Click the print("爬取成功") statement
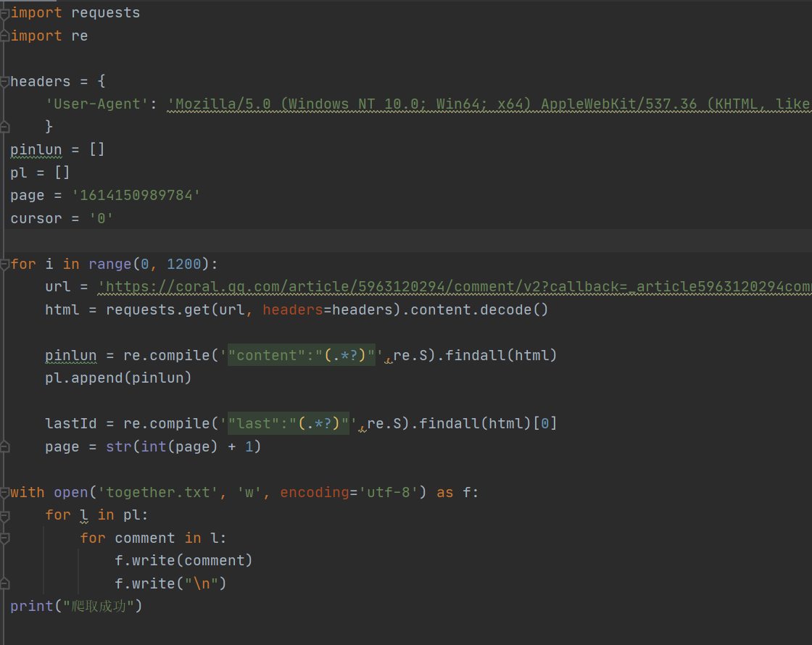 [x=76, y=607]
